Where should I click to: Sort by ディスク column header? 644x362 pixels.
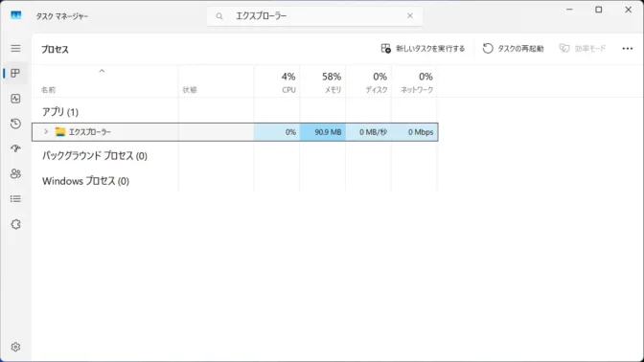click(368, 82)
